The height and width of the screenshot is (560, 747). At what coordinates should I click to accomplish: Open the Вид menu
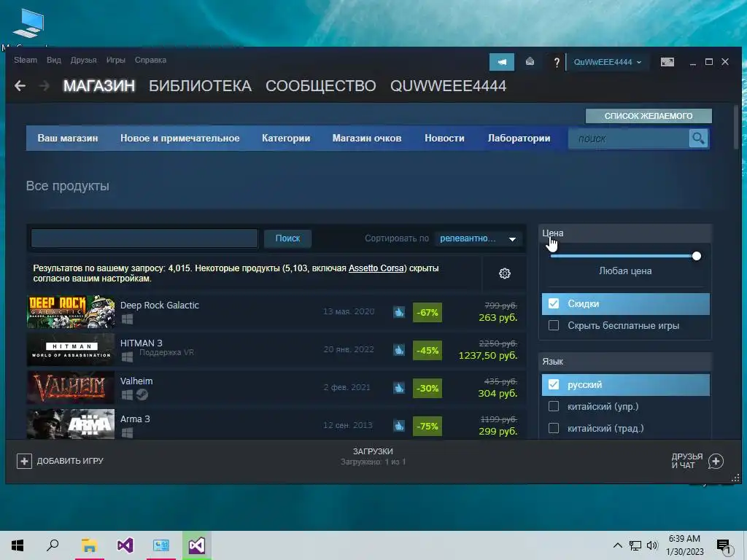(54, 60)
